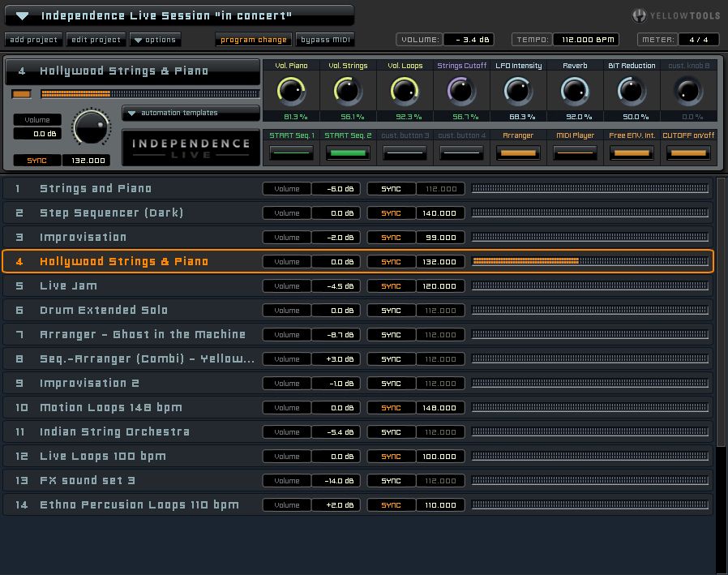Toggle the orange indicator under project title
Viewport: 728px width, 575px height.
21,94
